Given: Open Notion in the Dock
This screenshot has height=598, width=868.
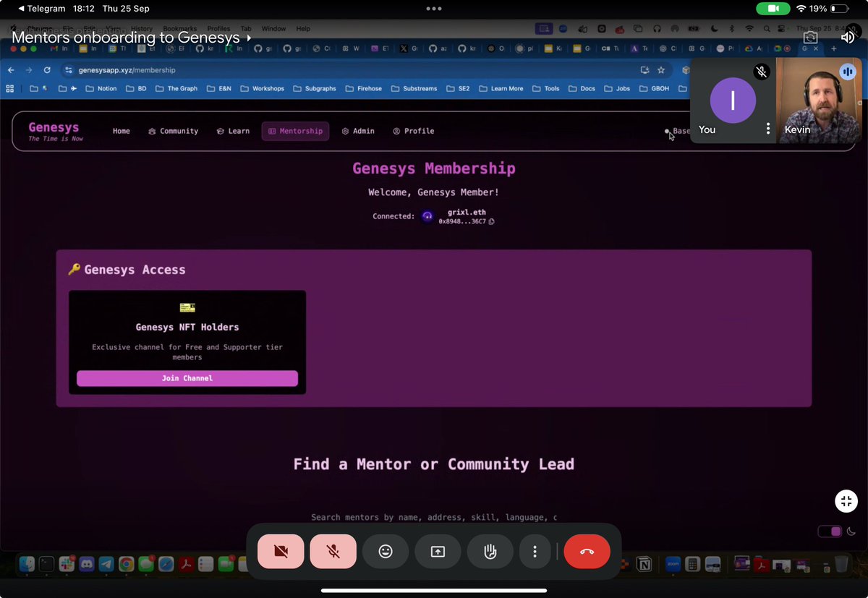Looking at the screenshot, I should (x=644, y=563).
